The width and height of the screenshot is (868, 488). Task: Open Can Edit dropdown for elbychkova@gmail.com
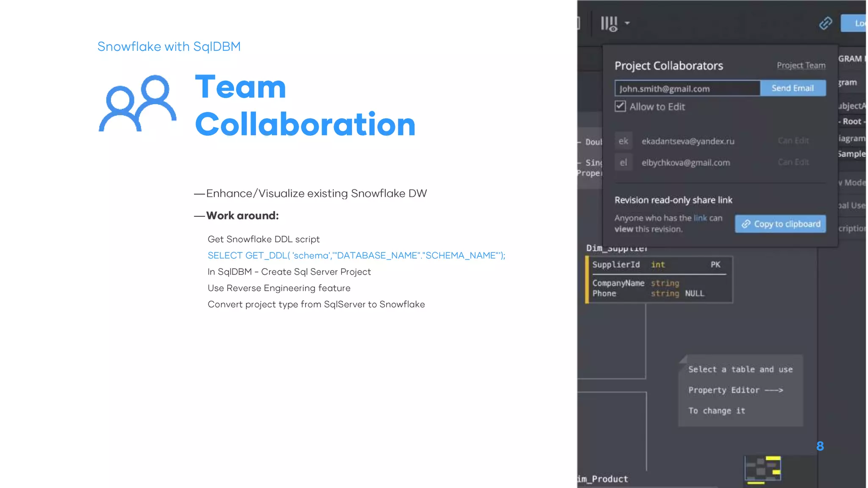click(793, 162)
